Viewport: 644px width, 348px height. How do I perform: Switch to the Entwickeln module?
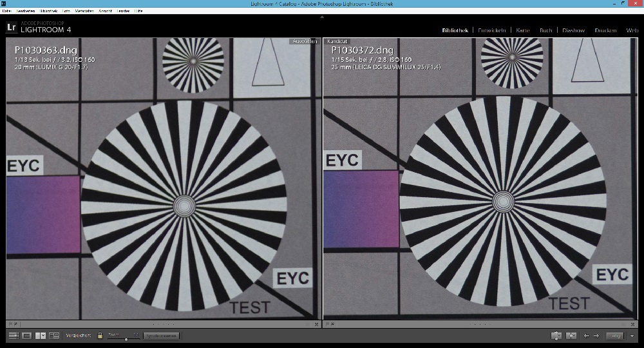coord(491,30)
